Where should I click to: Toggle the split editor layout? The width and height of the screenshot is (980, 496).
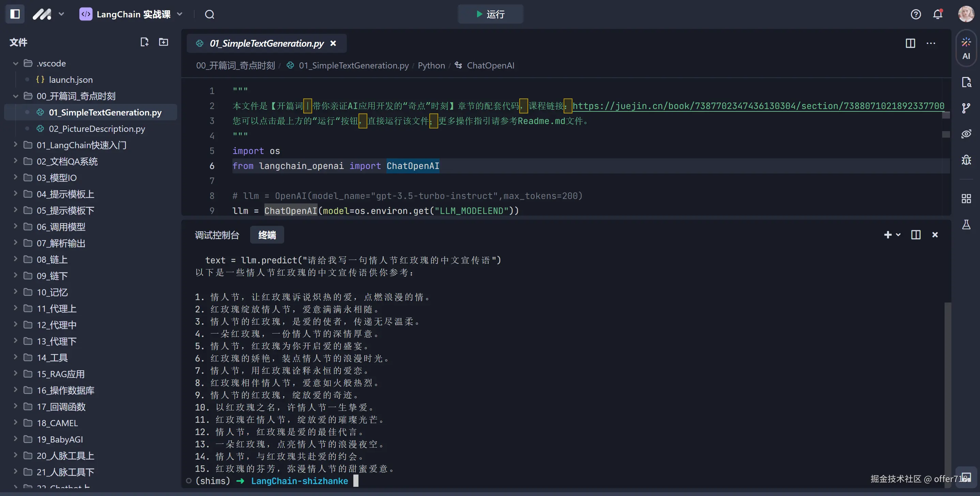(910, 43)
